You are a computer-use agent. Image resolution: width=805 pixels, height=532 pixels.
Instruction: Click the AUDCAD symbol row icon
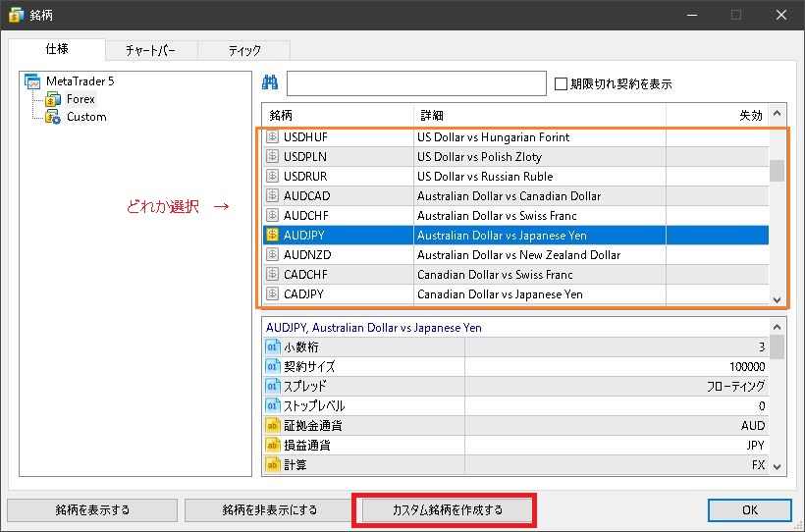[272, 195]
